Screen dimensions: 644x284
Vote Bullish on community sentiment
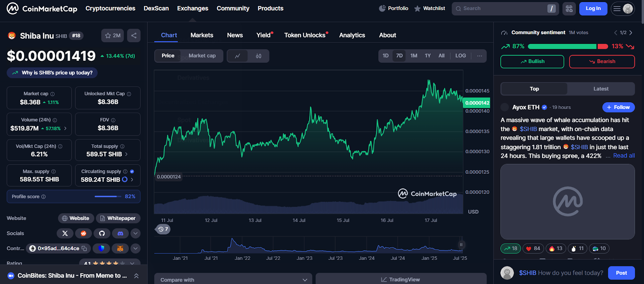click(x=532, y=62)
